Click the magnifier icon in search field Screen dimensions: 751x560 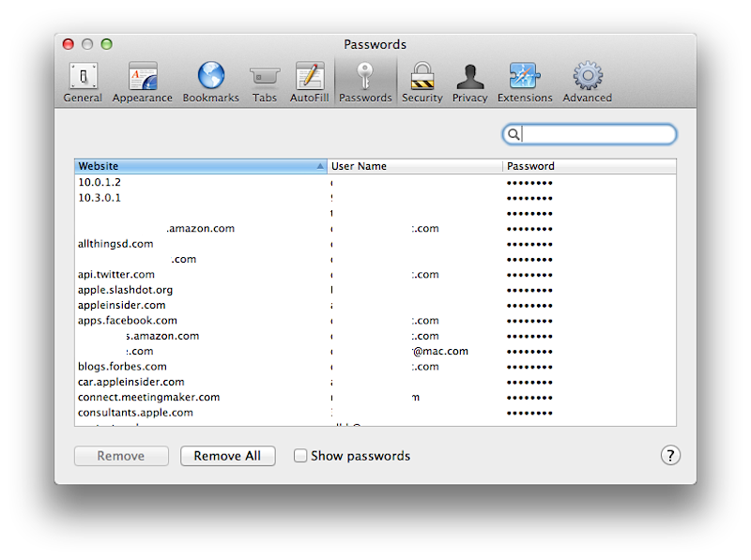click(513, 134)
